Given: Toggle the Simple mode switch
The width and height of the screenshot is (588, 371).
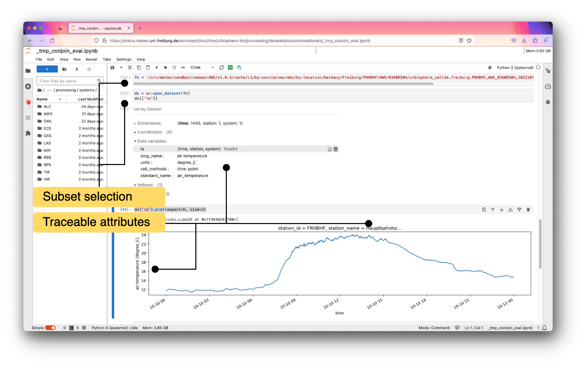Looking at the screenshot, I should [x=51, y=328].
